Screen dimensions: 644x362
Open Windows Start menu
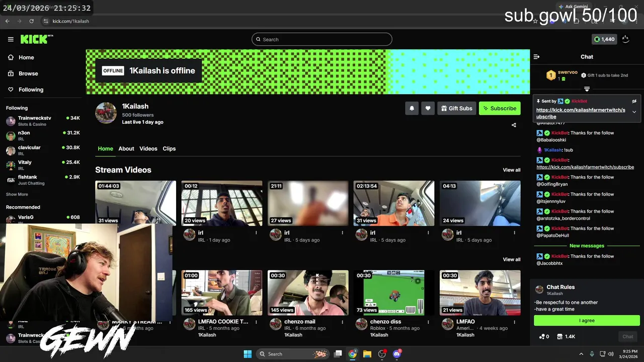point(248,354)
